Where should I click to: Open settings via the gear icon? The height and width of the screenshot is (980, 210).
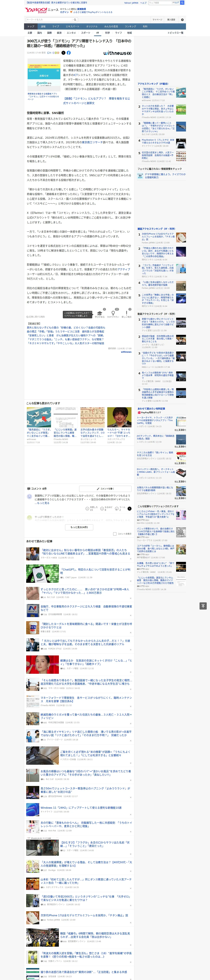pos(182,20)
